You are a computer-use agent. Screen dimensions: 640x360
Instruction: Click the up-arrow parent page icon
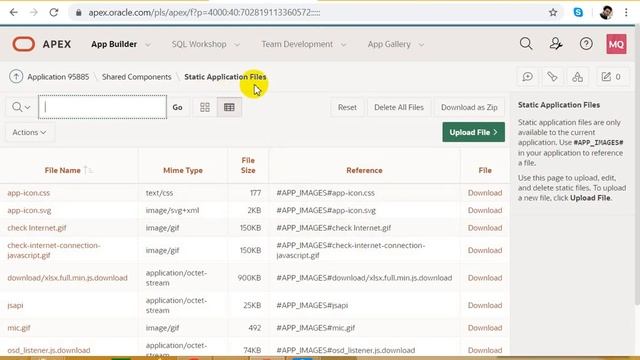pos(16,76)
